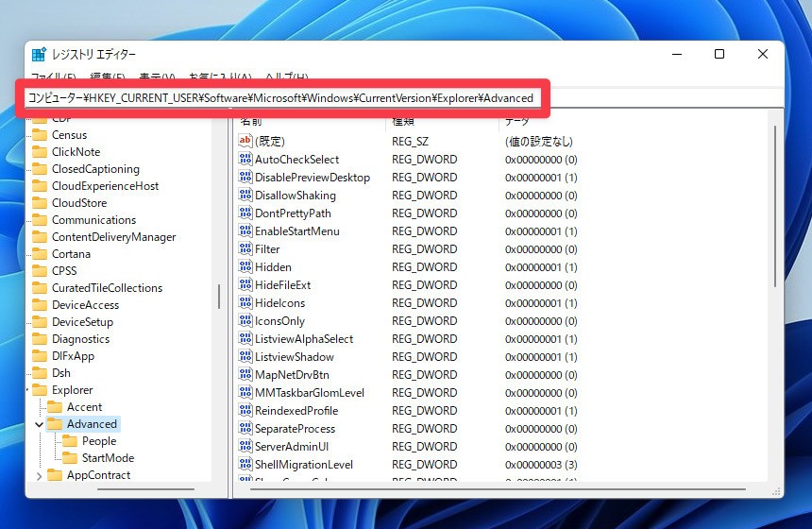812x529 pixels.
Task: Select the MMTaskbarGlomLevel value
Action: click(x=310, y=393)
